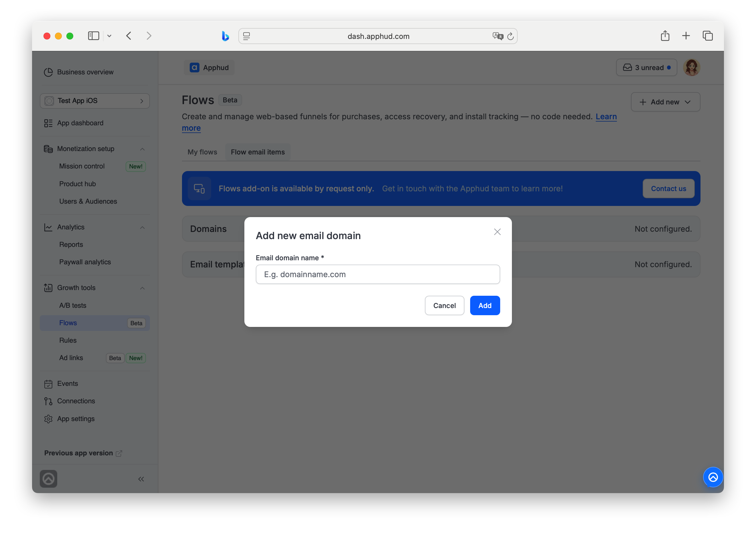Go back in browser history

pos(129,36)
